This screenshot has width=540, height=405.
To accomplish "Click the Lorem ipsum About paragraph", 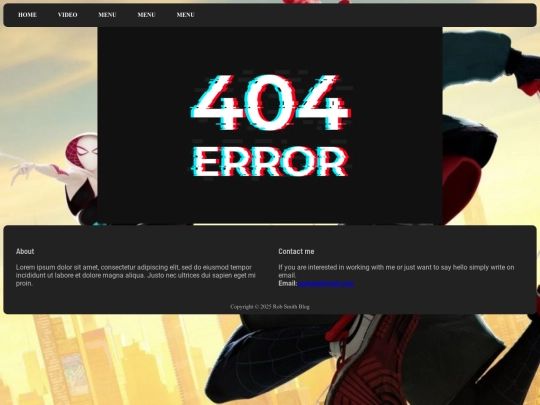I will tap(136, 275).
